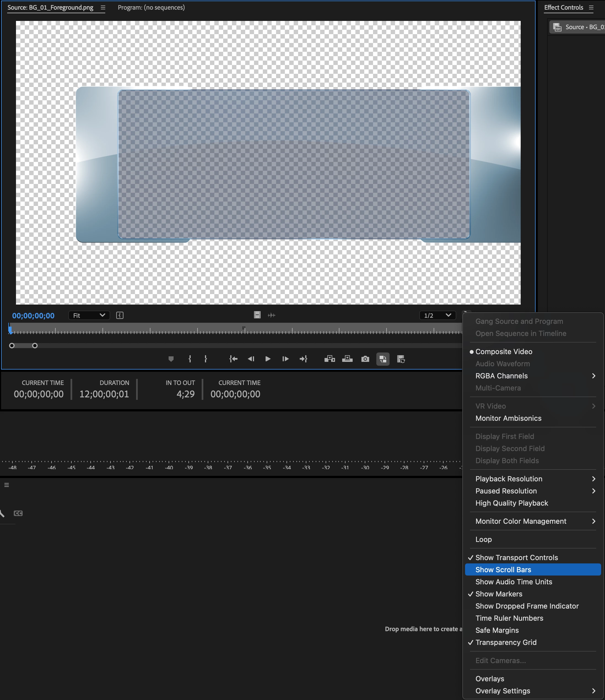Click the Add Marker button
Image resolution: width=605 pixels, height=700 pixels.
(171, 359)
